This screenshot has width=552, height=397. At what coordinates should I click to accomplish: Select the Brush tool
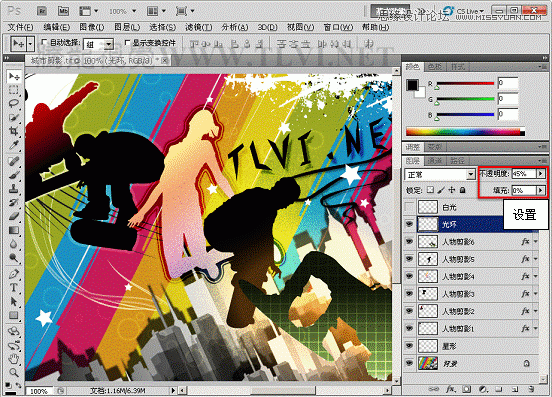pyautogui.click(x=14, y=175)
